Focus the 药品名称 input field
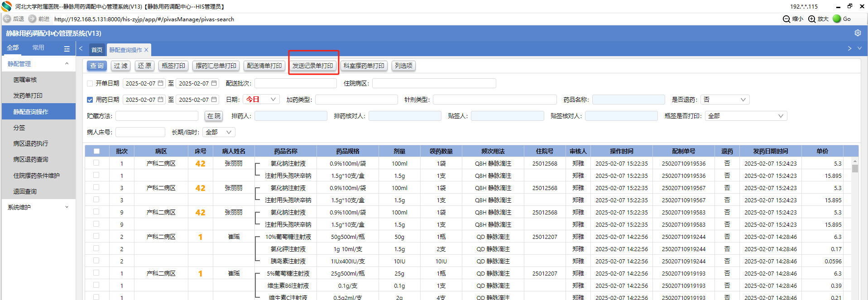Viewport: 868px width, 300px height. click(x=628, y=100)
